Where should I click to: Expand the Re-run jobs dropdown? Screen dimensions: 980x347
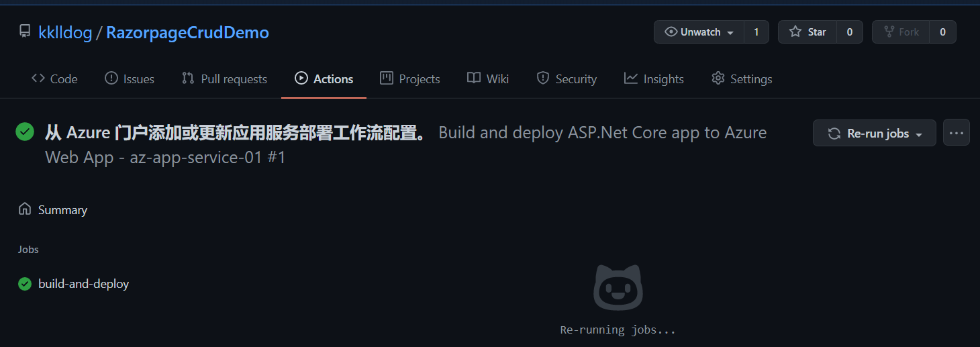coord(874,133)
